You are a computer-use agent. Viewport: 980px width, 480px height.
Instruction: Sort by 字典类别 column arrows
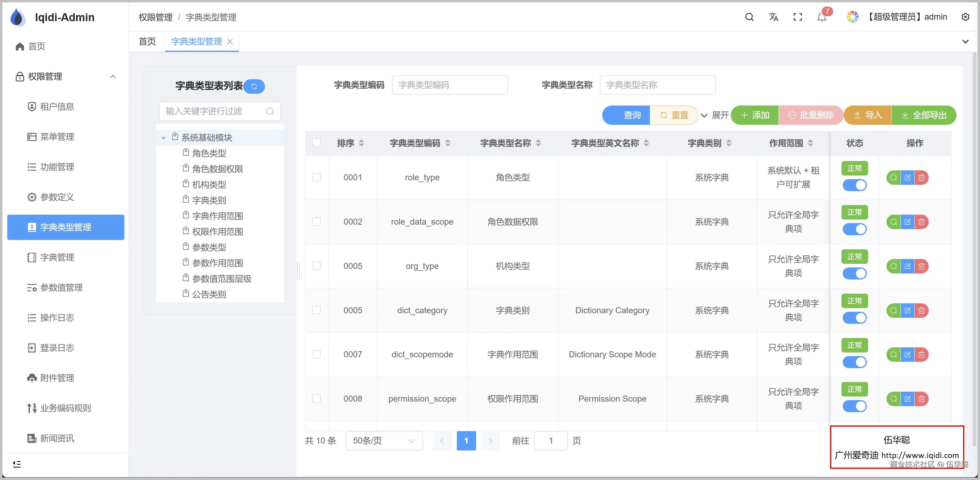729,143
